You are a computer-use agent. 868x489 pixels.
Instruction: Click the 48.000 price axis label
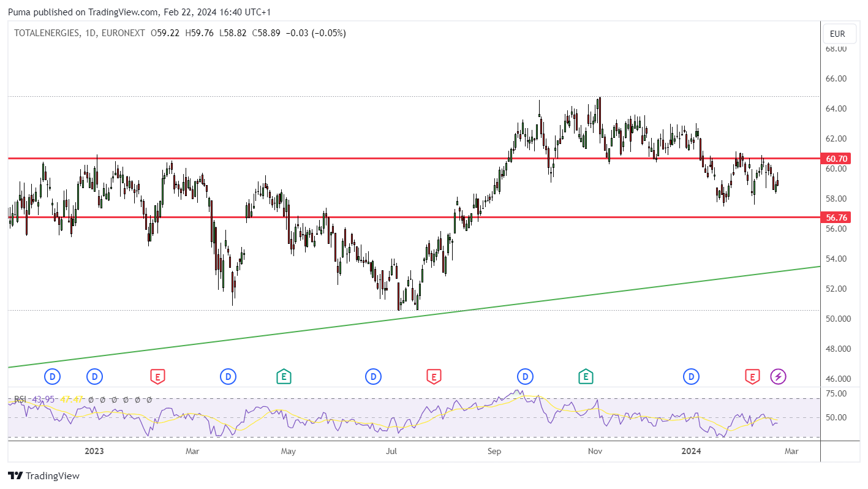pyautogui.click(x=838, y=349)
